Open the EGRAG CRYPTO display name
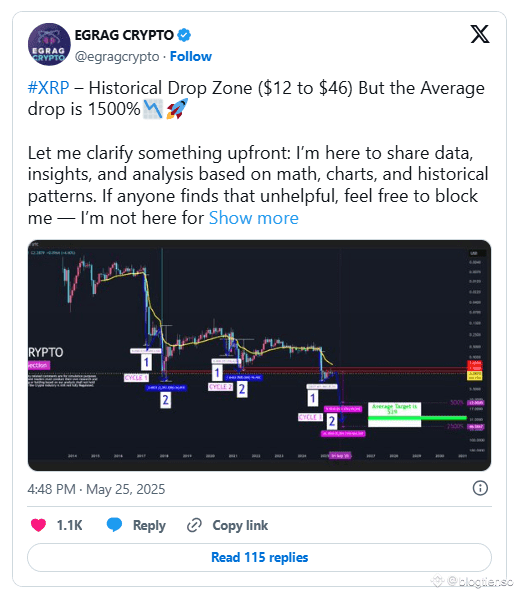Image resolution: width=521 pixels, height=597 pixels. click(124, 35)
